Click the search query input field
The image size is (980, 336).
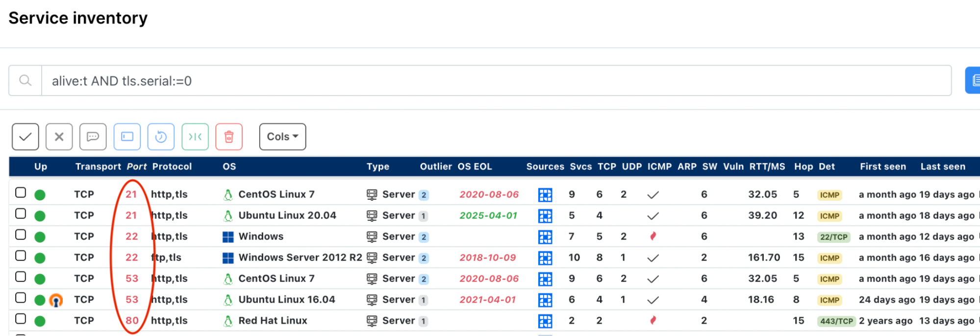[x=497, y=80]
